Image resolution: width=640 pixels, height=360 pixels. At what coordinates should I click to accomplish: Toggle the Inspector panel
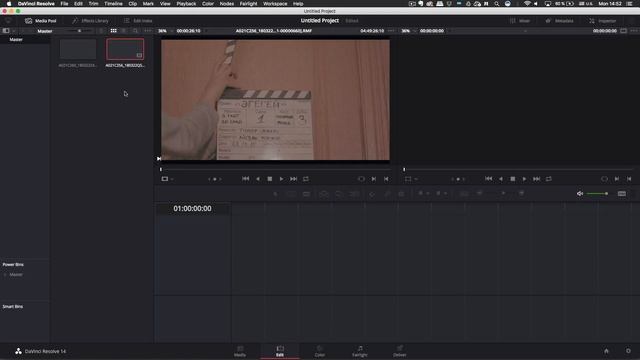click(603, 21)
